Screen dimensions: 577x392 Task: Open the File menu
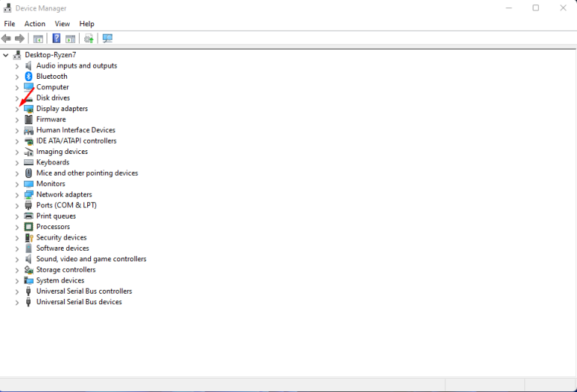coord(10,24)
